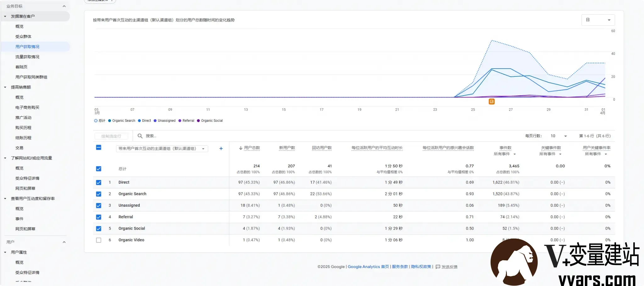Collapse the 提高销售额 tree group
This screenshot has height=286, width=644.
[5, 87]
